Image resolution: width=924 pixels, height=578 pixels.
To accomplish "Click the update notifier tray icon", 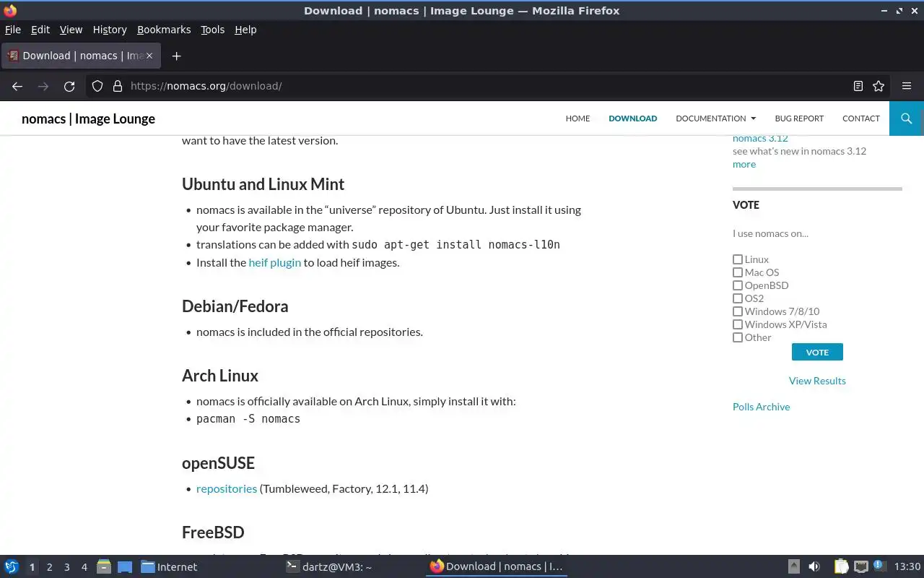I will tap(879, 566).
